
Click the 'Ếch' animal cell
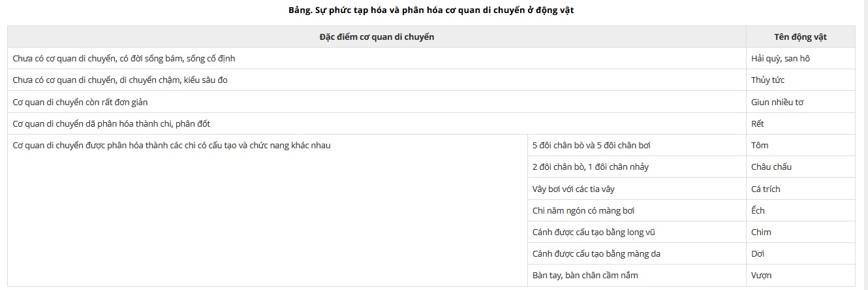[x=801, y=210]
